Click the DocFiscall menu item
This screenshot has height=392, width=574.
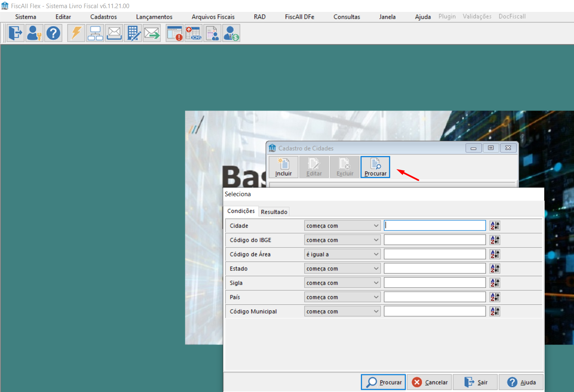point(512,16)
